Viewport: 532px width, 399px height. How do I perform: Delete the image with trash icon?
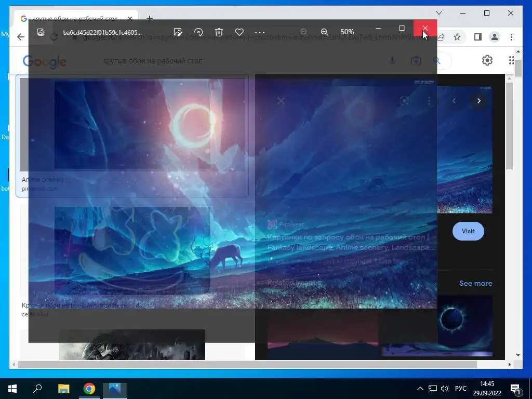(x=219, y=32)
